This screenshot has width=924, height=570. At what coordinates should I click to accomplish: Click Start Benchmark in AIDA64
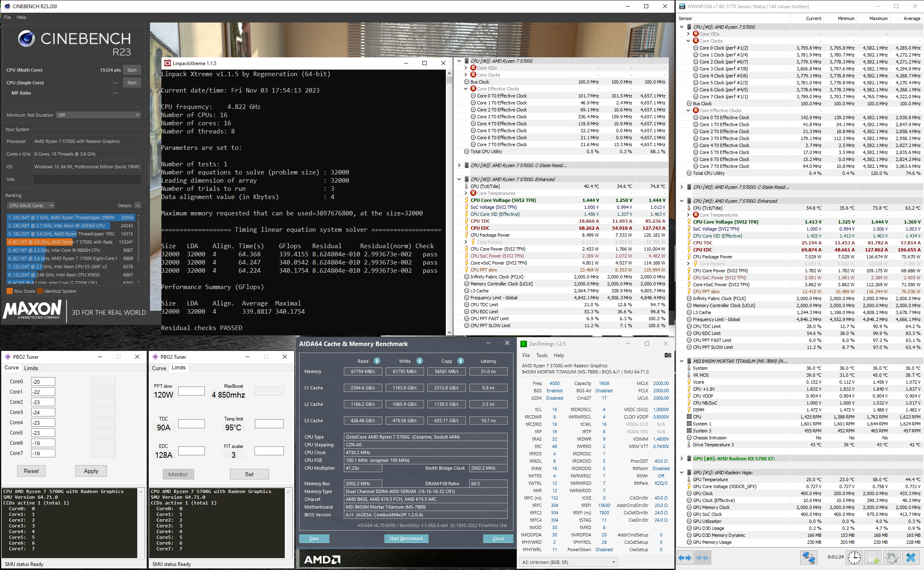point(406,538)
